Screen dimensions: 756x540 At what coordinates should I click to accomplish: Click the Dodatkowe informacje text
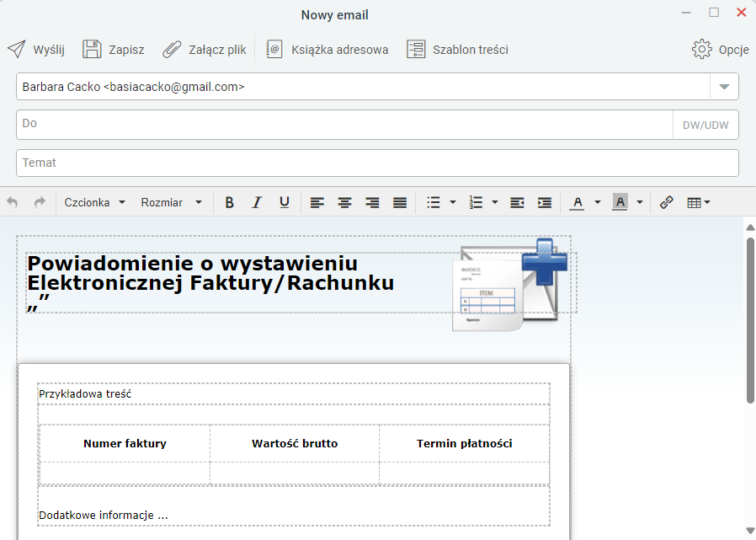[x=104, y=516]
